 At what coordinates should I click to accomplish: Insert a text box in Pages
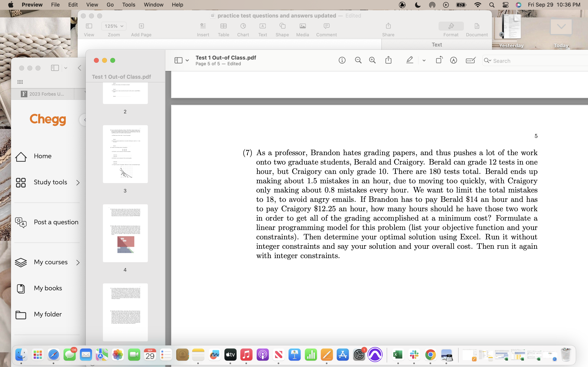point(262,29)
